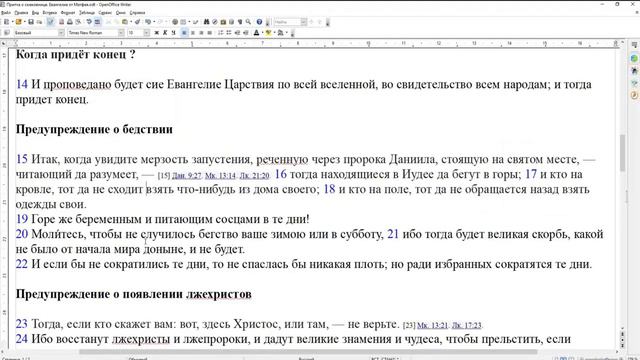640x360 pixels.
Task: Click the Gallery icon in toolbar
Action: point(223,22)
